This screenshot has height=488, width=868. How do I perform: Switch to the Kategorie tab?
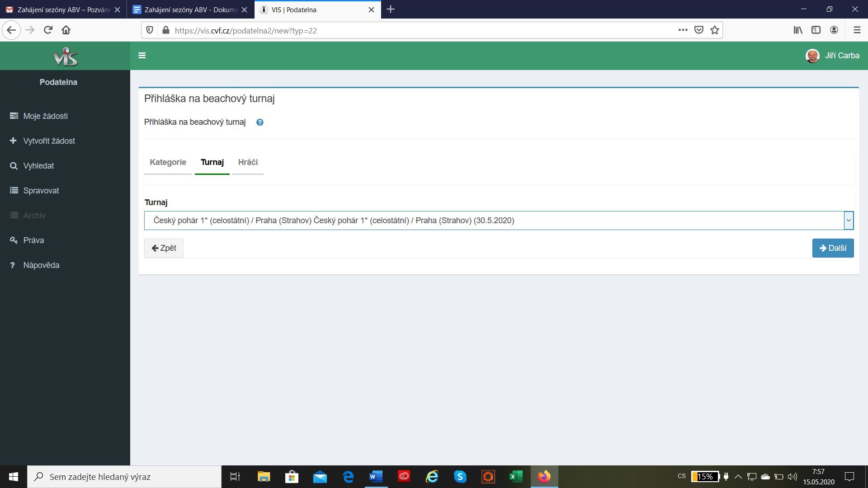[x=168, y=162]
